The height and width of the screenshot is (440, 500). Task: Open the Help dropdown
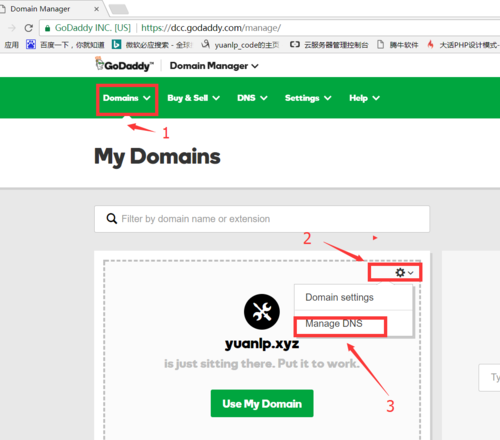[364, 98]
